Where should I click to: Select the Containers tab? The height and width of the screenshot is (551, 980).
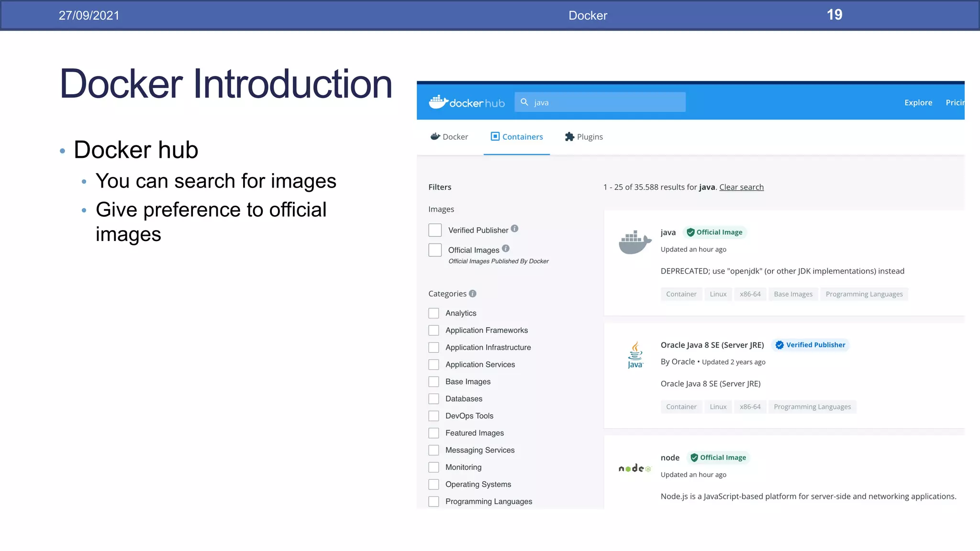517,137
